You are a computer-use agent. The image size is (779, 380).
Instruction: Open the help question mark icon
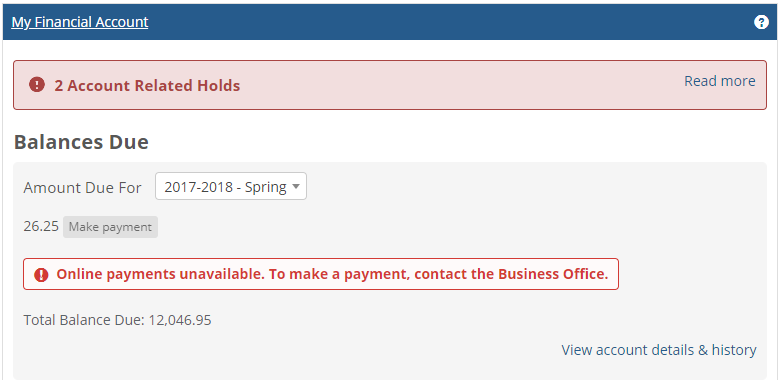click(761, 22)
